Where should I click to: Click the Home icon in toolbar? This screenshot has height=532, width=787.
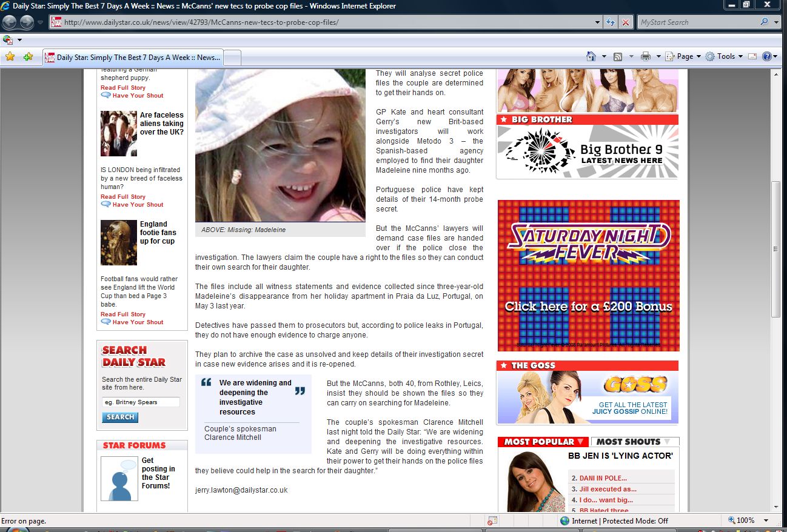coord(591,56)
